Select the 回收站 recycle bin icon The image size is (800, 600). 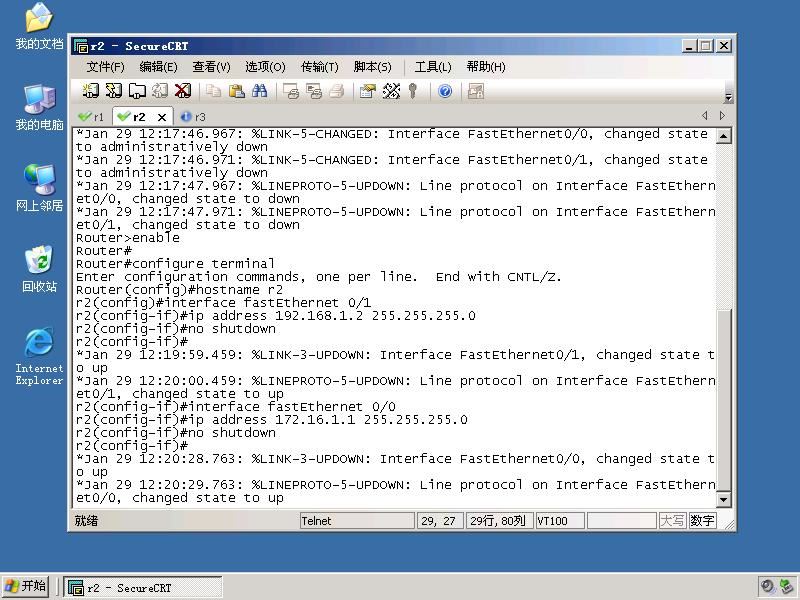[x=39, y=269]
